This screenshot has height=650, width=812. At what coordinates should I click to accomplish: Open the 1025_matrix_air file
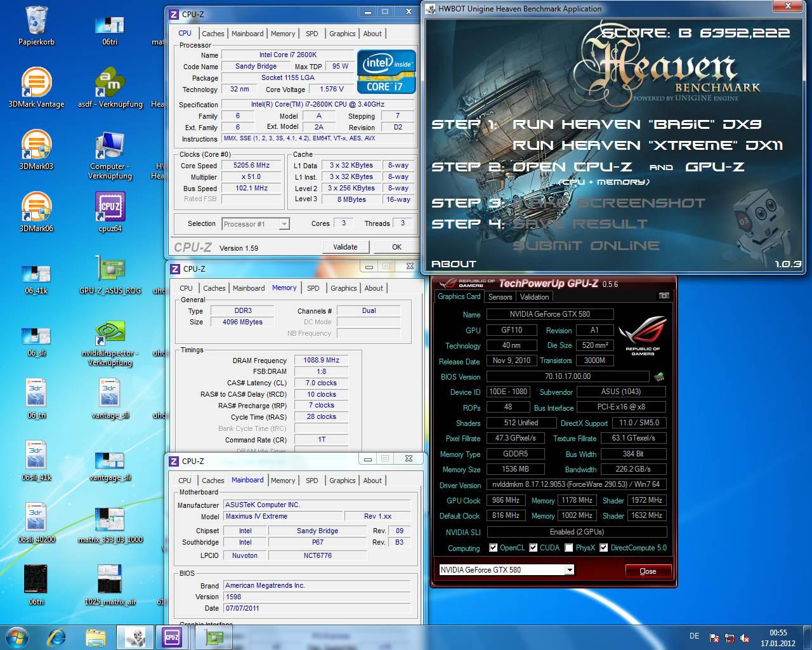click(110, 585)
